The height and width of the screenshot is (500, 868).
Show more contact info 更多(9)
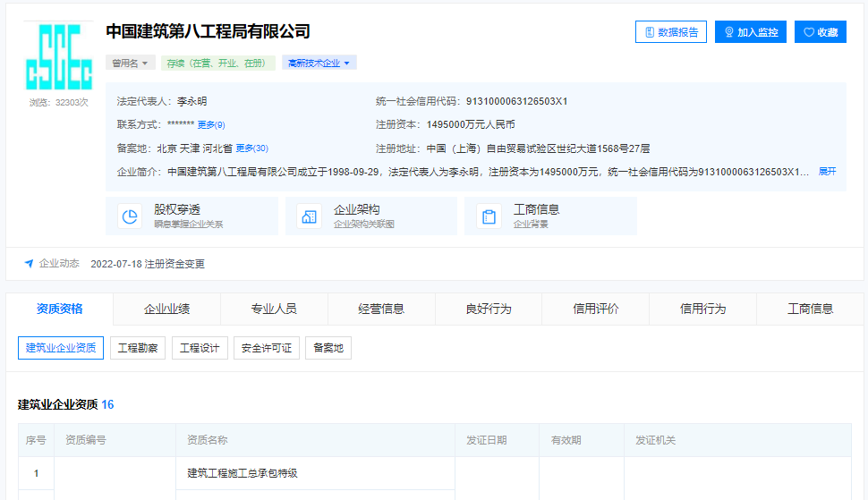click(211, 124)
